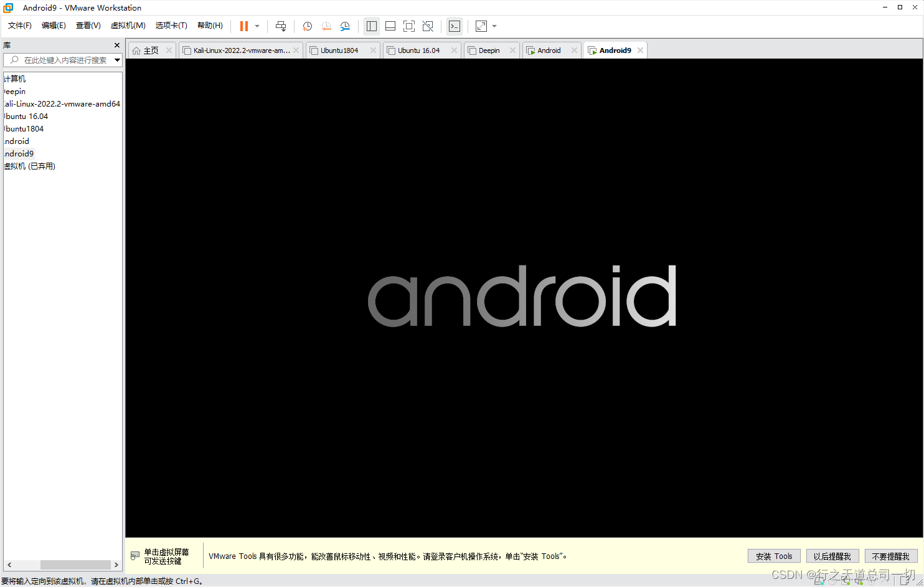
Task: Select 虚拟机 (已弃用) in library
Action: [30, 166]
